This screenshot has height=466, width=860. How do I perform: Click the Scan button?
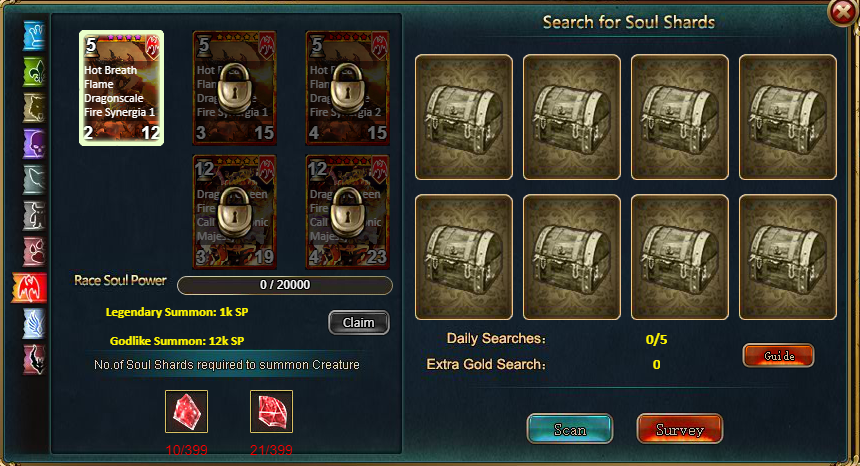(x=570, y=429)
